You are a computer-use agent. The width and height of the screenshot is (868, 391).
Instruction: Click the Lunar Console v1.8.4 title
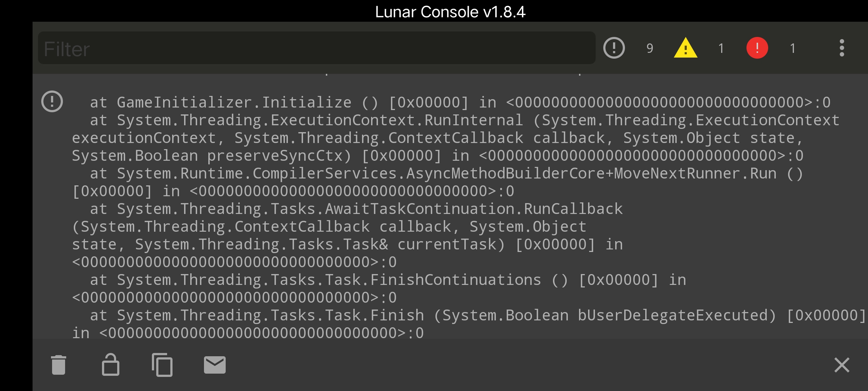tap(450, 12)
